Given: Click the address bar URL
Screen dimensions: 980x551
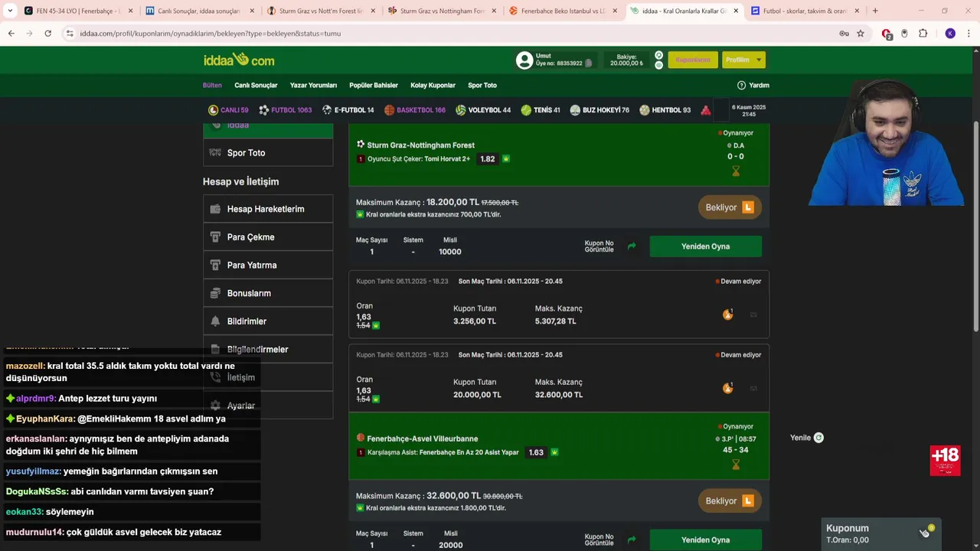Looking at the screenshot, I should 211,34.
